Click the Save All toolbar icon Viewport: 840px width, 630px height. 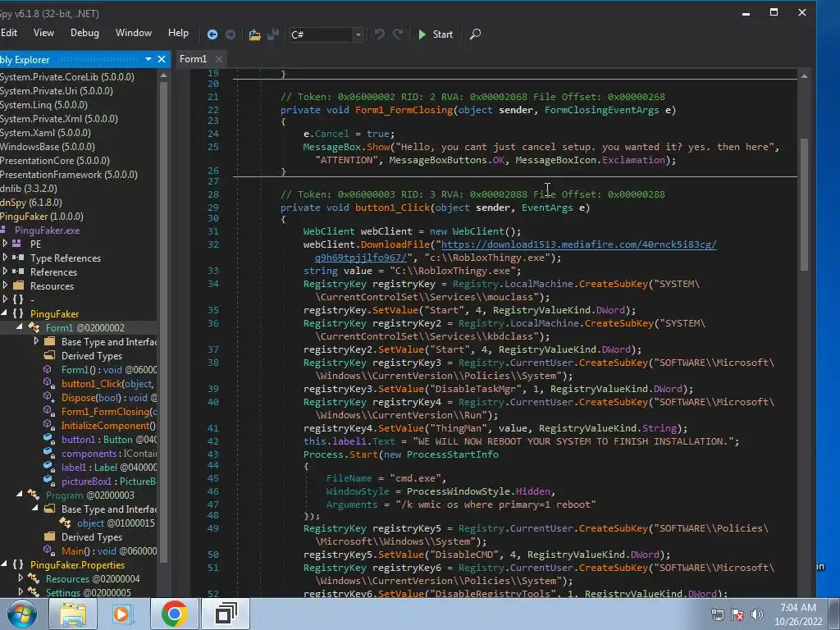tap(273, 34)
